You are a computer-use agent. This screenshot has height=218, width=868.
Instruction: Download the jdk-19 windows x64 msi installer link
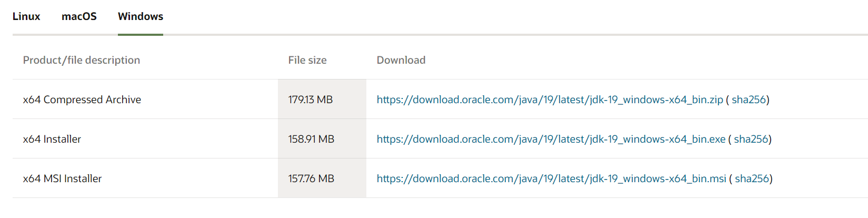[x=551, y=179]
